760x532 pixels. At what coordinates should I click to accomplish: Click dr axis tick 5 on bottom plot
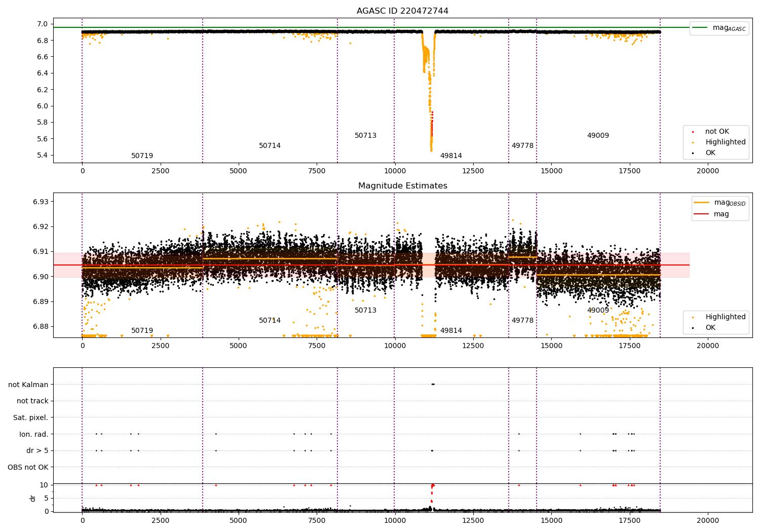pyautogui.click(x=46, y=499)
